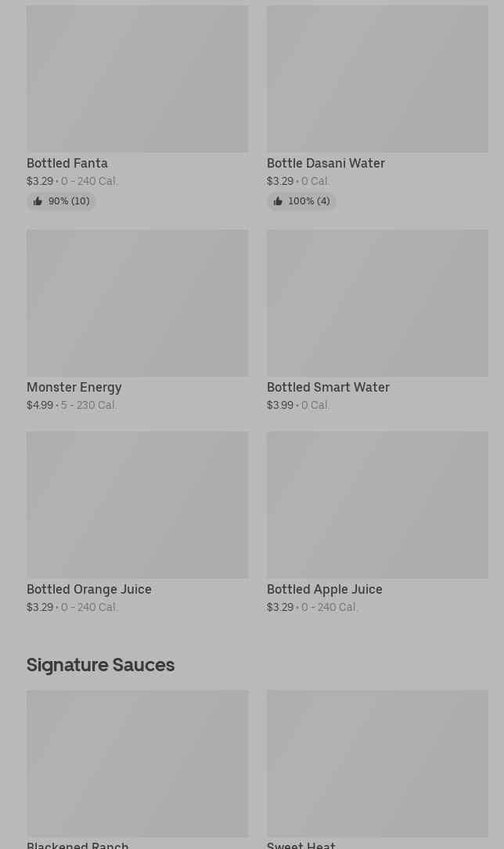Choose the Bottled Apple Juice title

tap(325, 589)
